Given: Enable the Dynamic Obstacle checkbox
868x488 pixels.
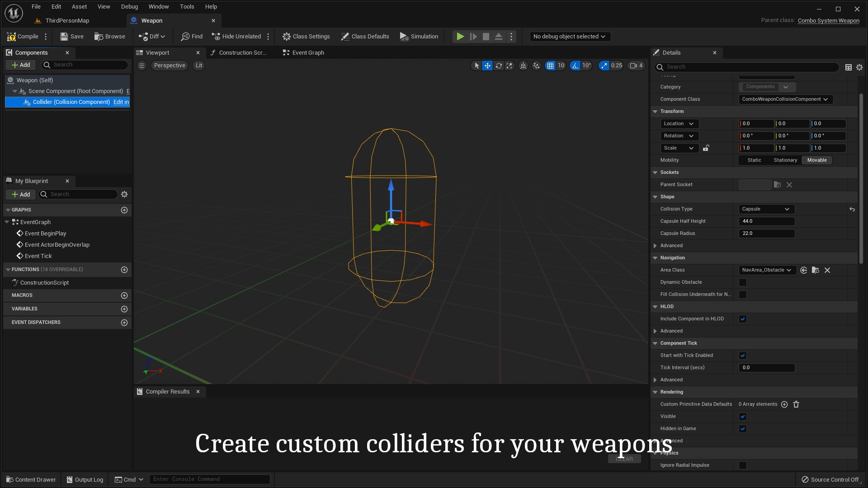Looking at the screenshot, I should tap(742, 282).
